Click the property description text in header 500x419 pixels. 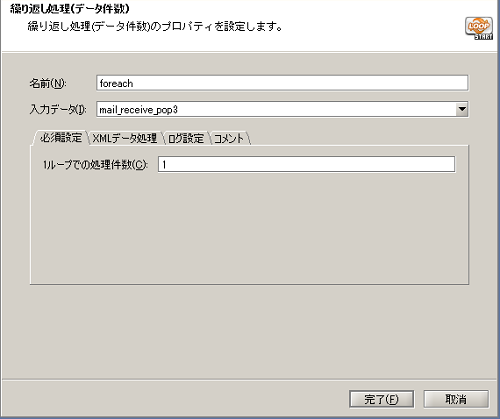point(155,26)
